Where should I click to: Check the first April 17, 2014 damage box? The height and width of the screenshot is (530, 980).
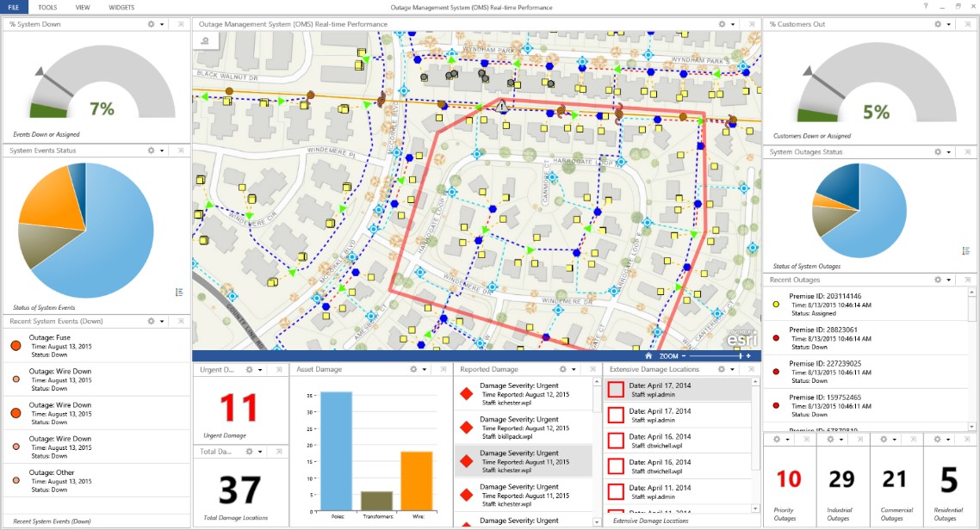click(616, 390)
